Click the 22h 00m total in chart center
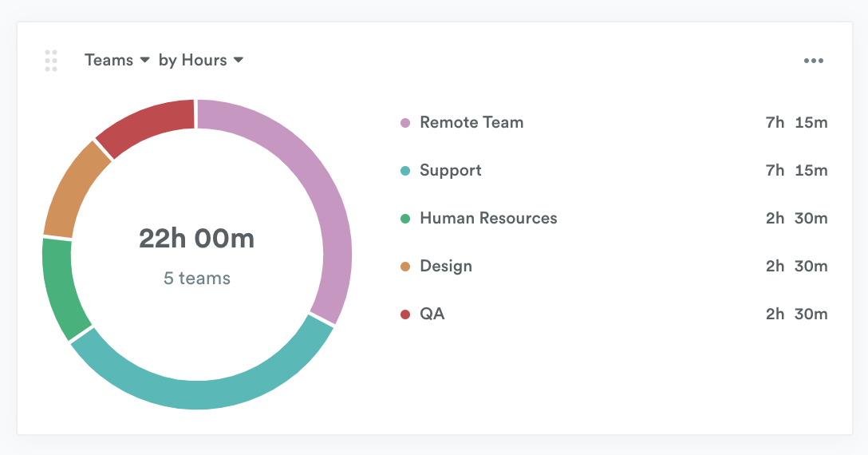Viewport: 868px width, 455px height. pos(196,239)
